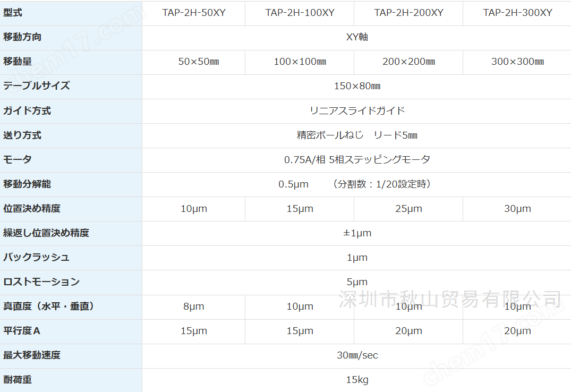Image resolution: width=571 pixels, height=392 pixels.
Task: Click the TAP-2H-200XY column header
Action: coord(408,13)
